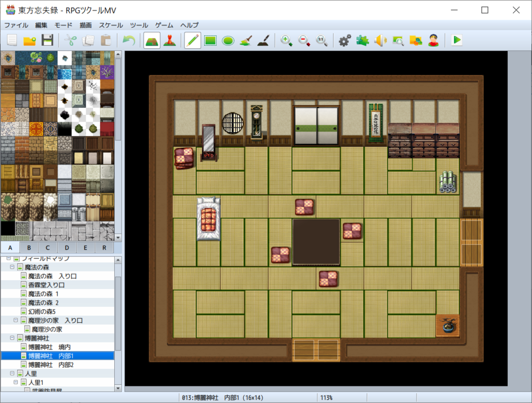Open the Database gear icon

click(345, 40)
